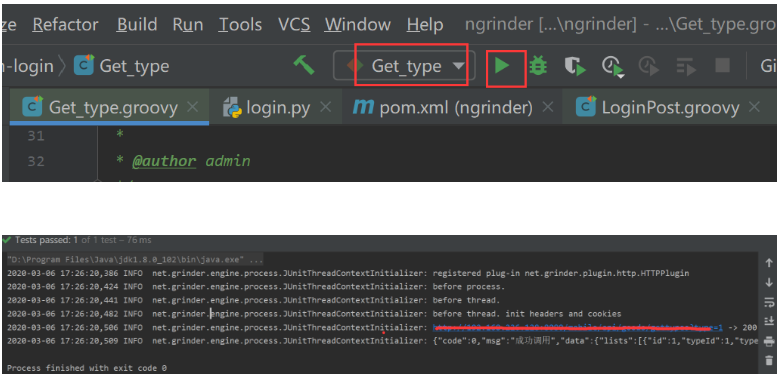The image size is (781, 375).
Task: Switch to LoginPost.groovy tab
Action: pos(669,107)
